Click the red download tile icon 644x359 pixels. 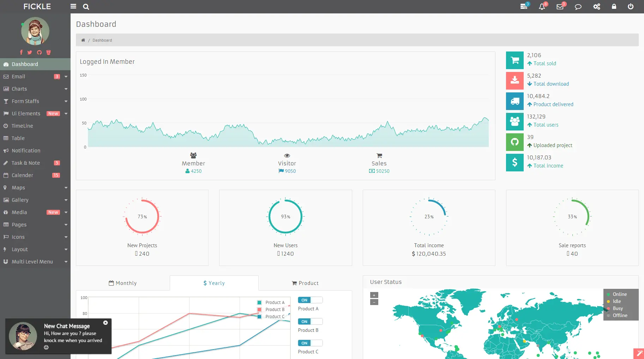click(x=515, y=81)
